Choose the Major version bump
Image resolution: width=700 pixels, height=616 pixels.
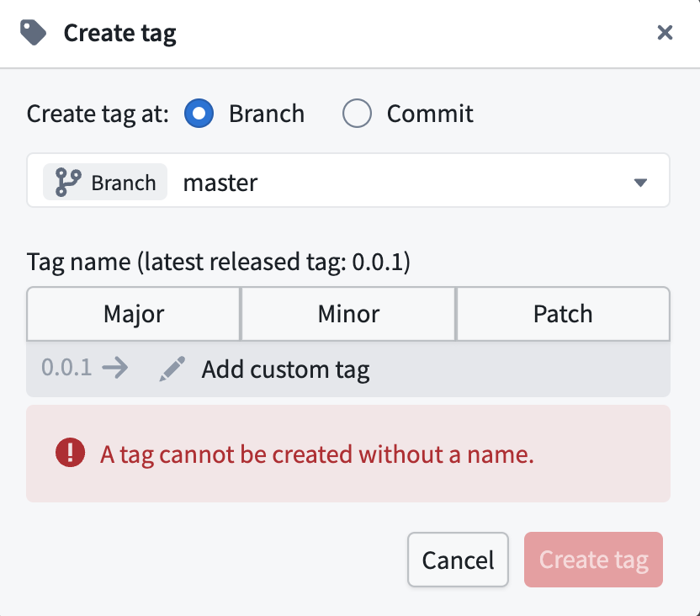coord(134,314)
